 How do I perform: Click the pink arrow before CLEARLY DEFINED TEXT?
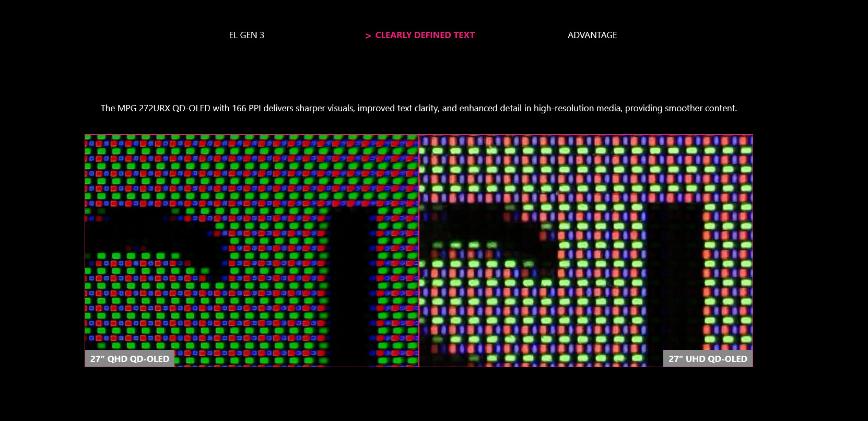click(368, 36)
